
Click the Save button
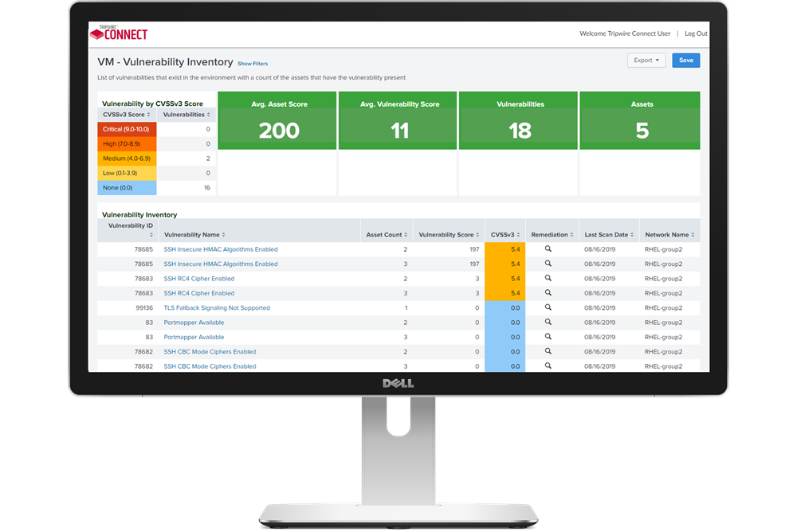point(685,60)
